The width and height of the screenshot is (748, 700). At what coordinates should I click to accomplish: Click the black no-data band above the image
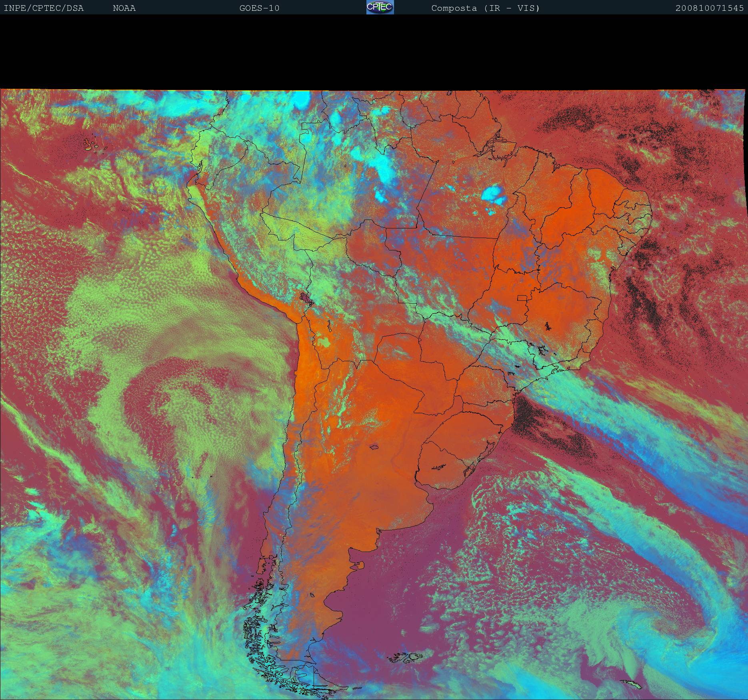374,52
